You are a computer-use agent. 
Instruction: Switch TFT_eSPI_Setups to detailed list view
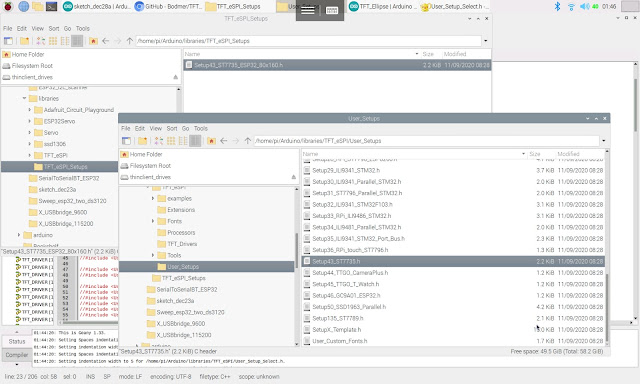(x=77, y=41)
